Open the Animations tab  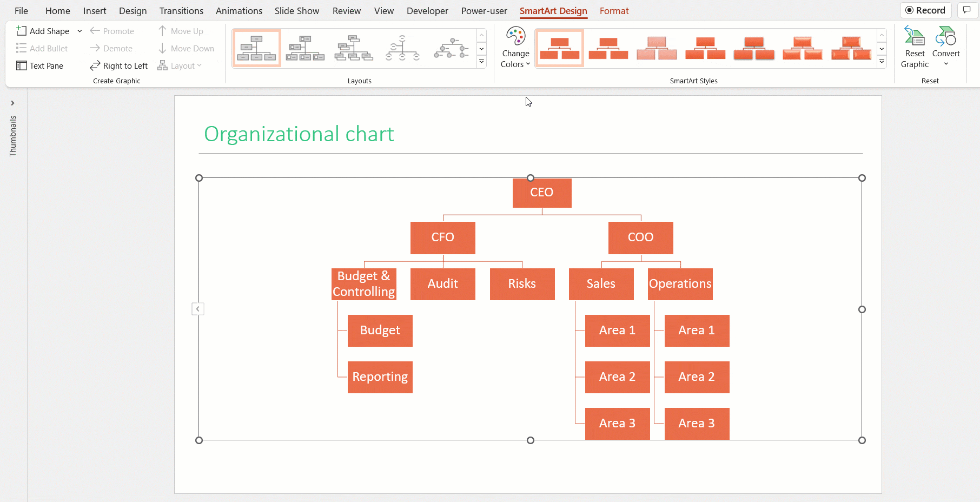[239, 11]
